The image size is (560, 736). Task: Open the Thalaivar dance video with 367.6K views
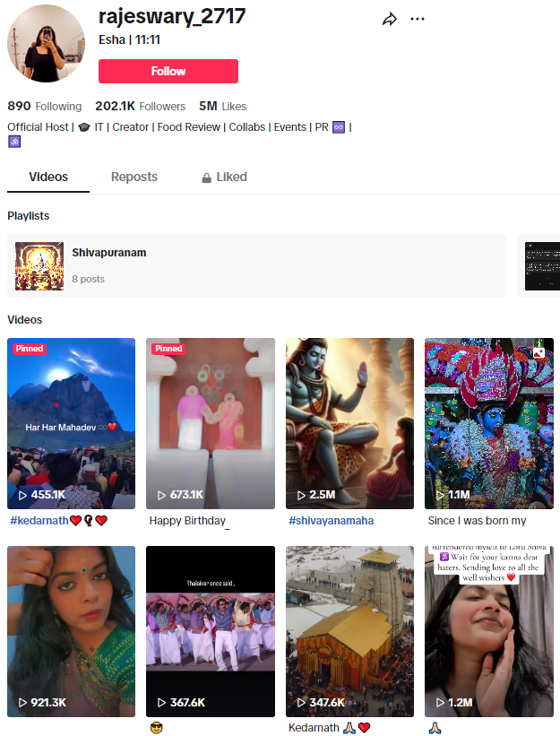click(211, 631)
